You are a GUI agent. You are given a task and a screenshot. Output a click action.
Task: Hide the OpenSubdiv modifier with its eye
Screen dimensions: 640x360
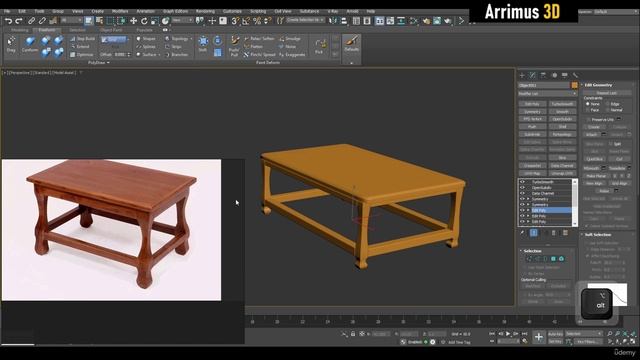click(x=522, y=188)
